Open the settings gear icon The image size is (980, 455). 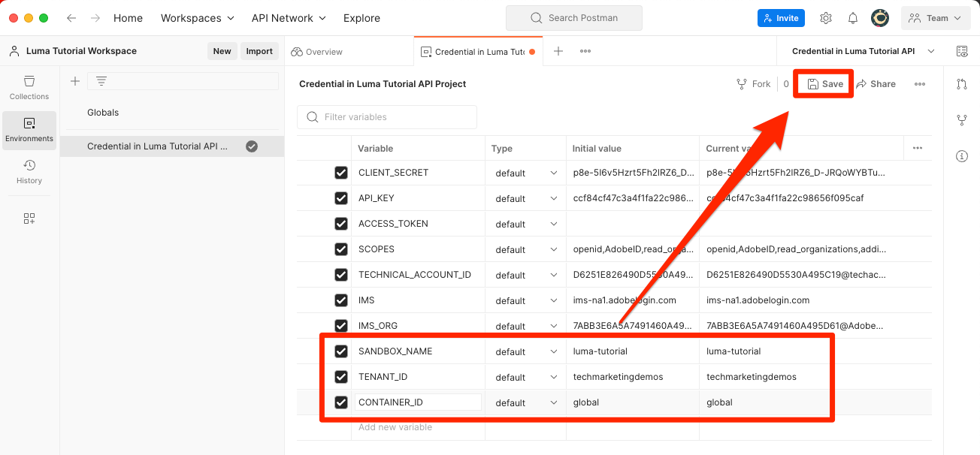826,18
